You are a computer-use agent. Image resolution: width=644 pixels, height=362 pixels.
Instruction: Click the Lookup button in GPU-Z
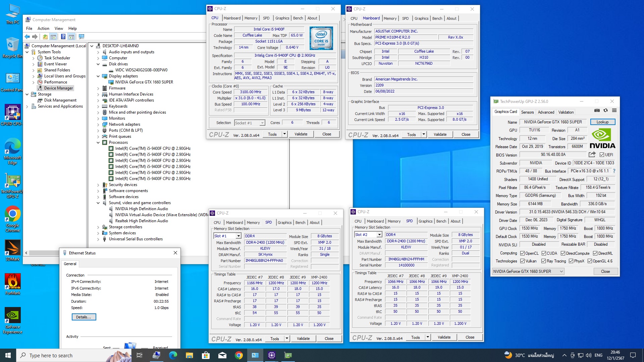(x=602, y=122)
